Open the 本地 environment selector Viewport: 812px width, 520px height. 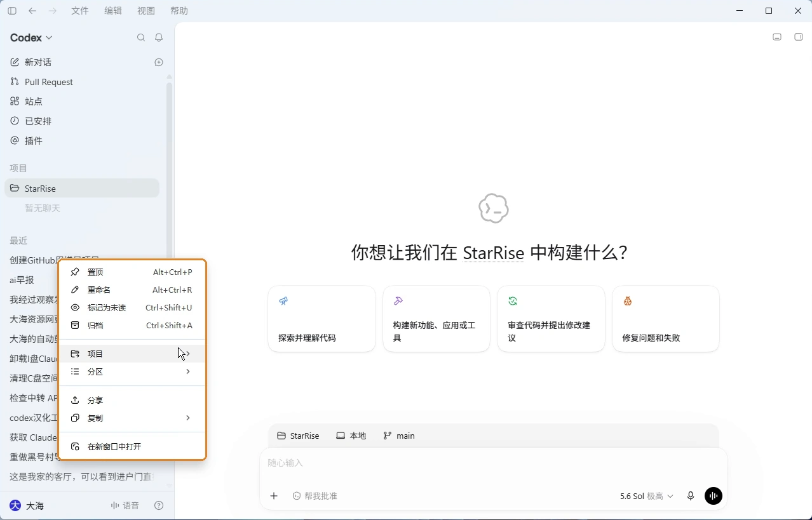coord(351,436)
